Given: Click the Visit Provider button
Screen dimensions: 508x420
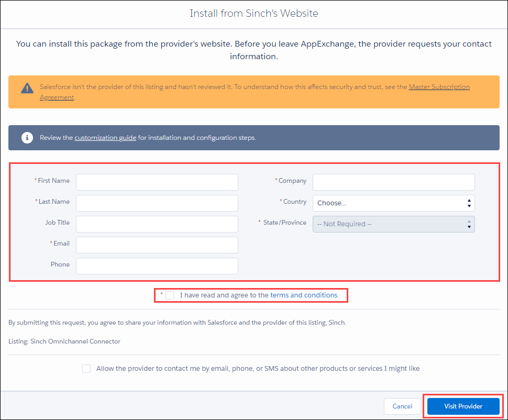Looking at the screenshot, I should 463,406.
